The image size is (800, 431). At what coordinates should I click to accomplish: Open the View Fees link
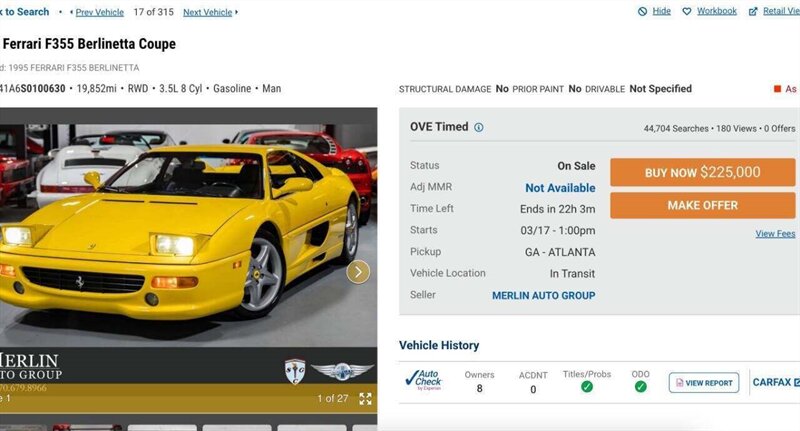775,234
